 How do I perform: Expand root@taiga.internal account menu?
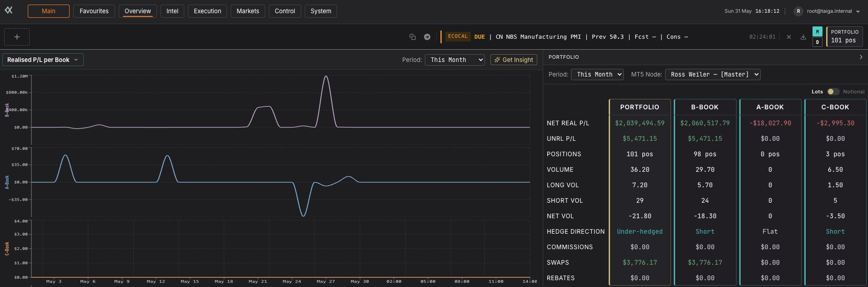(833, 11)
